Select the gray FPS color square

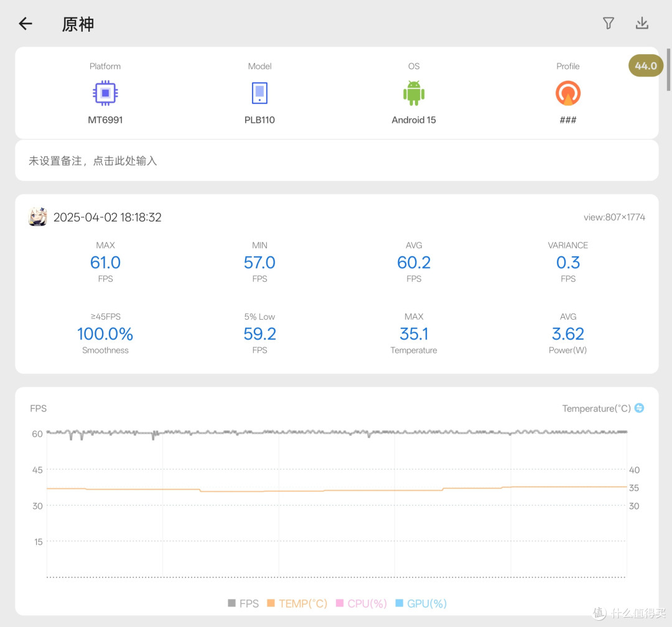coord(232,603)
